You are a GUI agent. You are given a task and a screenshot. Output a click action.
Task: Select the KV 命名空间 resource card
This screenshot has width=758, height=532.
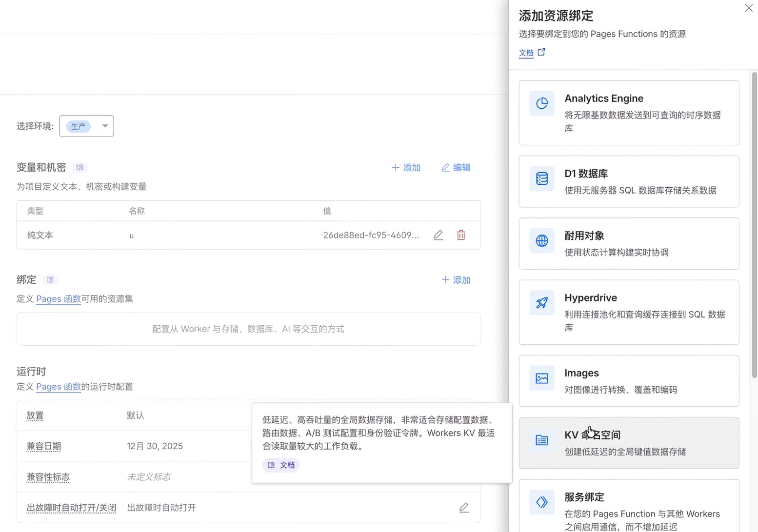[629, 443]
